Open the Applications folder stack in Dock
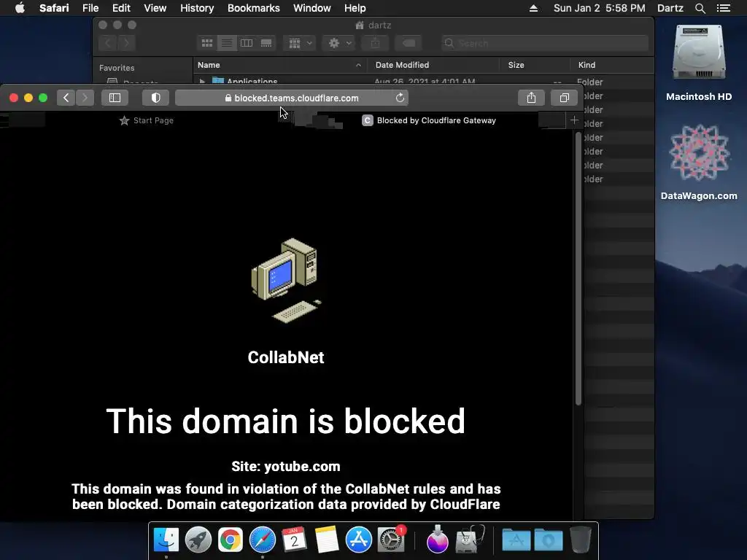 [516, 540]
